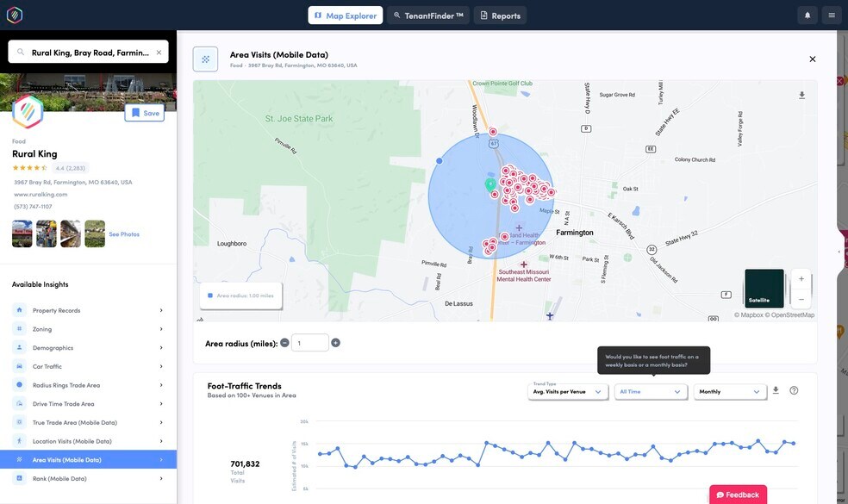The width and height of the screenshot is (848, 504).
Task: Click the See Photos link
Action: pos(124,234)
